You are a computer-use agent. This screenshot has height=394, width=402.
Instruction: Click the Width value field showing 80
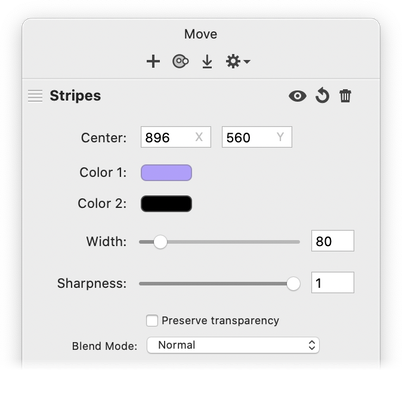click(x=333, y=241)
